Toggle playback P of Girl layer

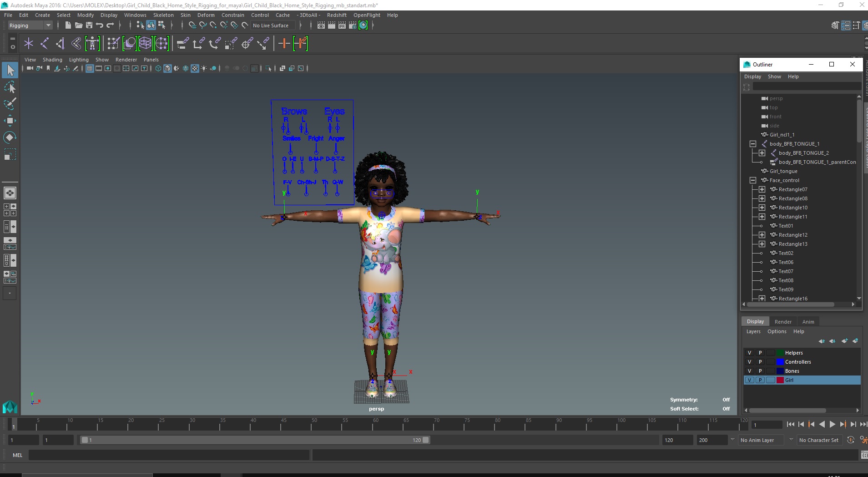pos(760,380)
